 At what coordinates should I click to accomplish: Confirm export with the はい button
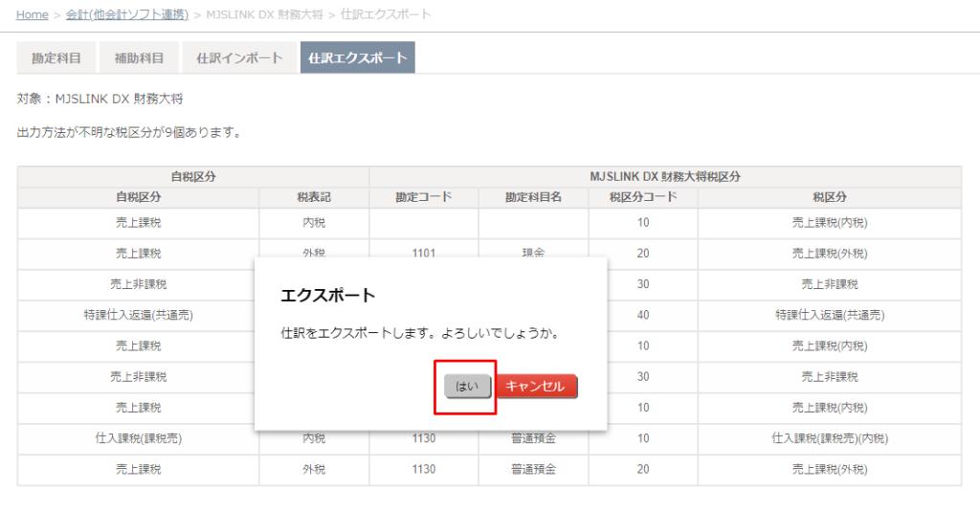tap(467, 387)
